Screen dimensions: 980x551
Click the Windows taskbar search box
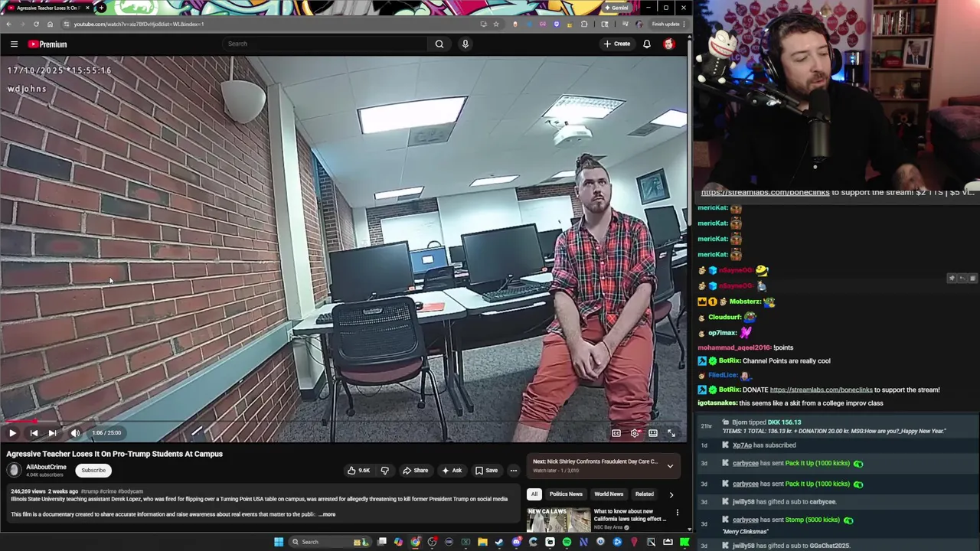[x=329, y=542]
